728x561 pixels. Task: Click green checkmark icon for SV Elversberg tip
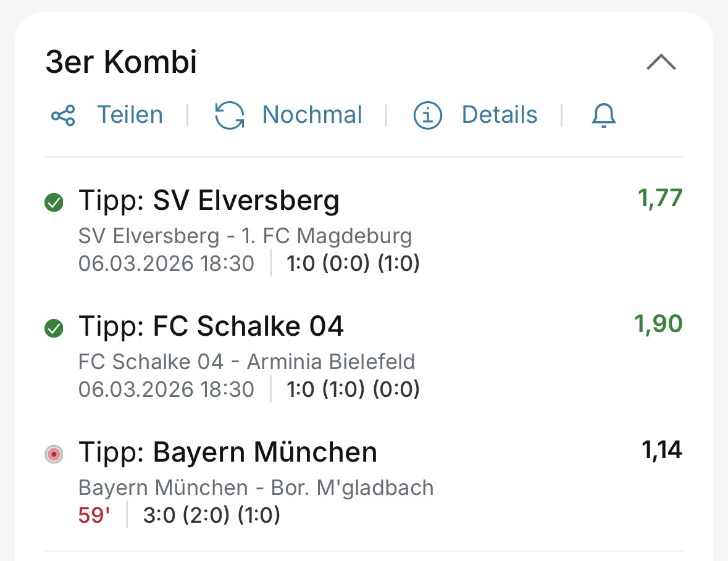[54, 202]
